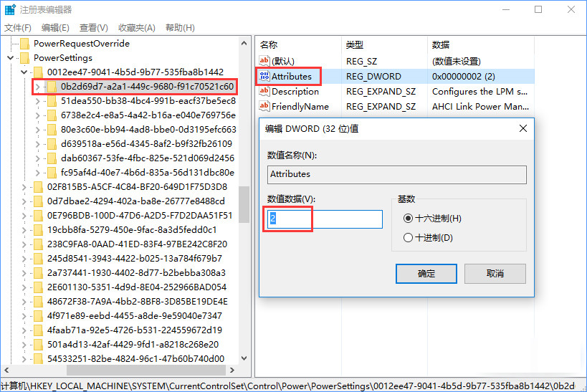587x392 pixels.
Task: Click the FriendlyName string value icon
Action: pos(264,106)
